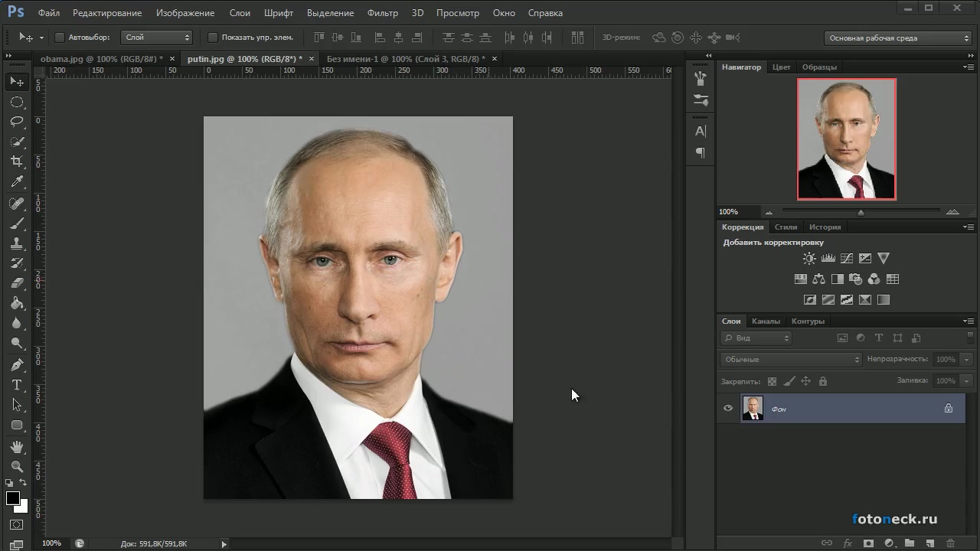Hide the Фон layer with eye icon

(728, 409)
